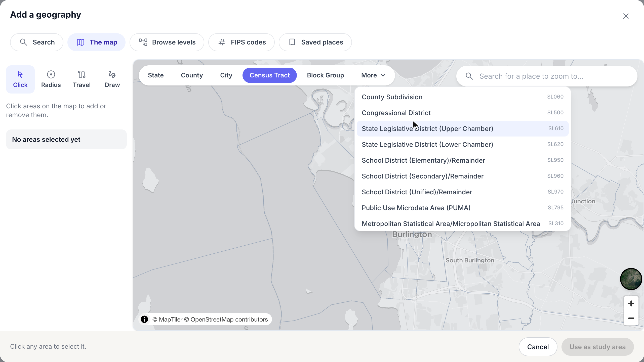Open the Browse levels tab
Viewport: 644px width, 362px height.
click(167, 42)
